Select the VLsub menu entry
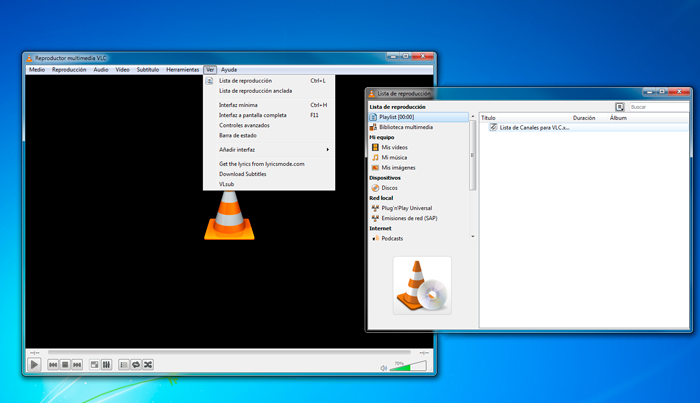 269,184
